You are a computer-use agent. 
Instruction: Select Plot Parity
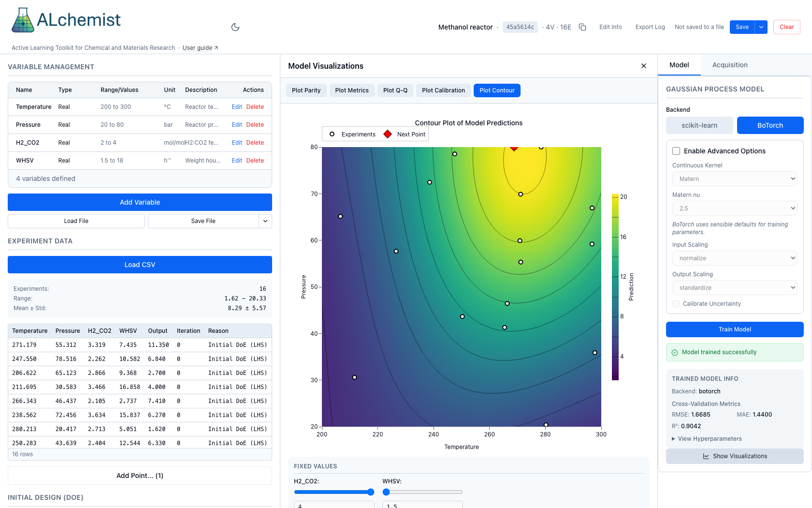click(306, 90)
